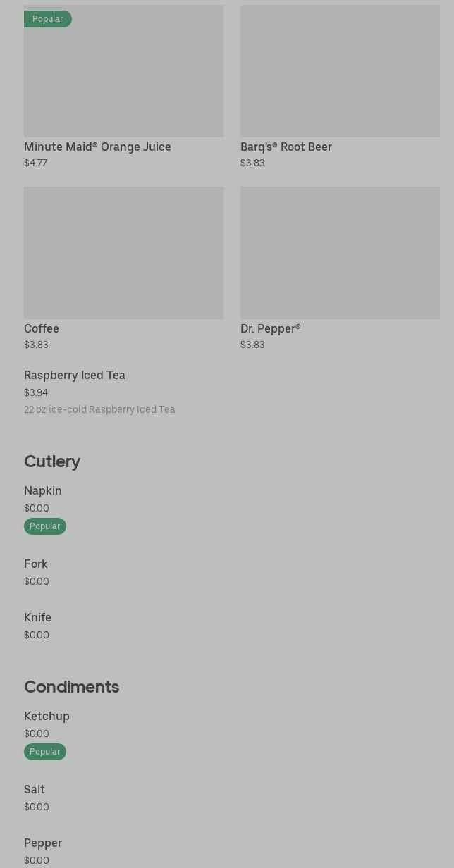Select Ketchup under Condiments
Viewport: 454px width, 868px height.
[x=47, y=716]
